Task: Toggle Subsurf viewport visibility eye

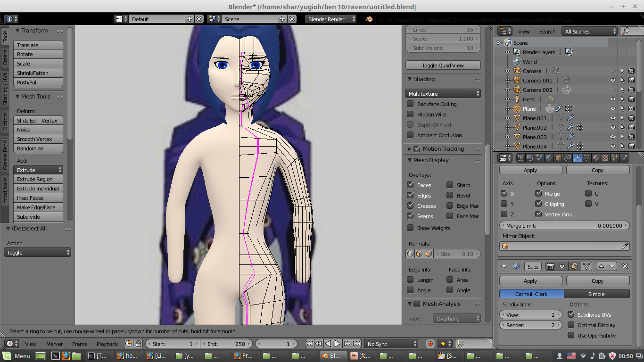Action: click(x=562, y=266)
